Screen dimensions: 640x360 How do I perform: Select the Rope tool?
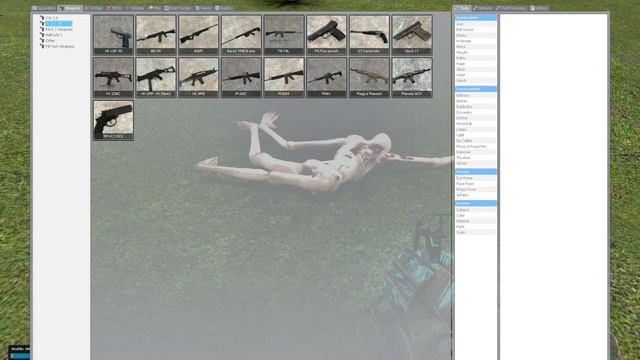[x=476, y=64]
